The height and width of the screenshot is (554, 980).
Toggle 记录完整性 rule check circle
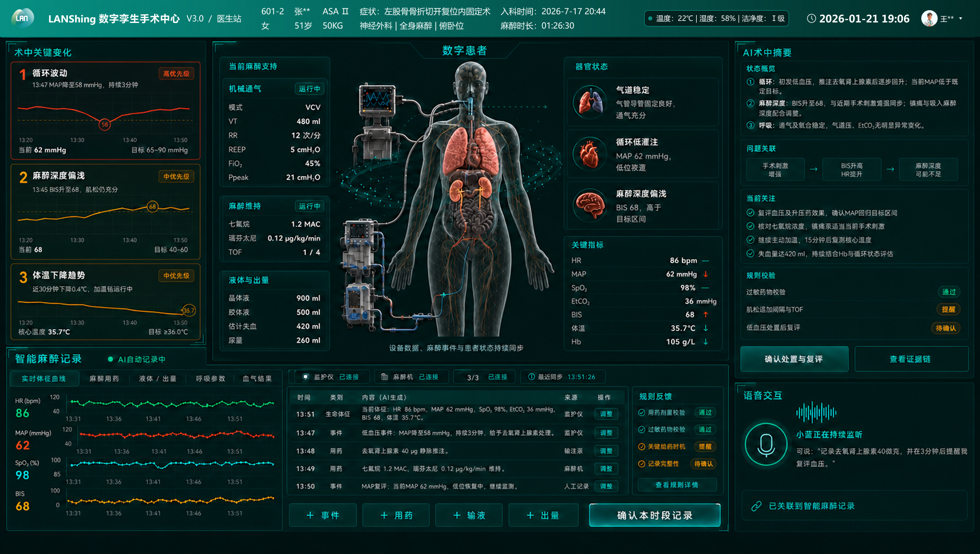tap(642, 464)
